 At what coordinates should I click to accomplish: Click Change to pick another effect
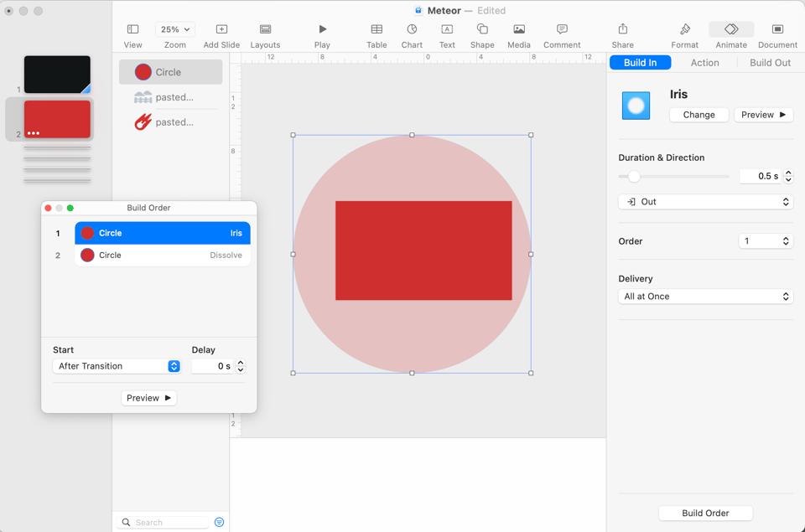tap(699, 115)
